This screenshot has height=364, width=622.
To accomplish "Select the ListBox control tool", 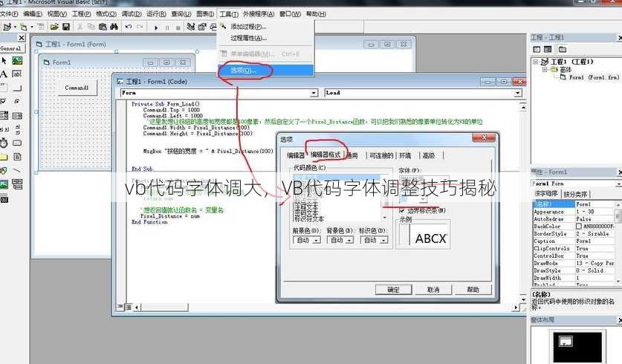I will pos(17,115).
